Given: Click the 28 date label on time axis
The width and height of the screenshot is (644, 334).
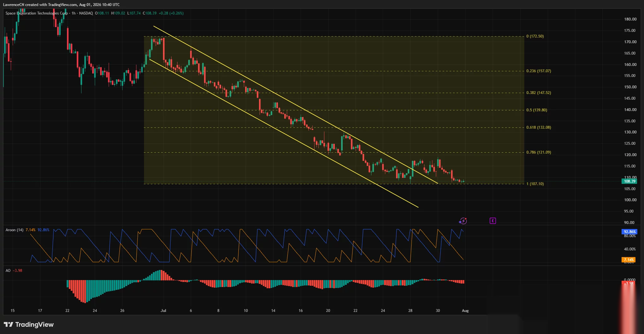Looking at the screenshot, I should pos(410,311).
